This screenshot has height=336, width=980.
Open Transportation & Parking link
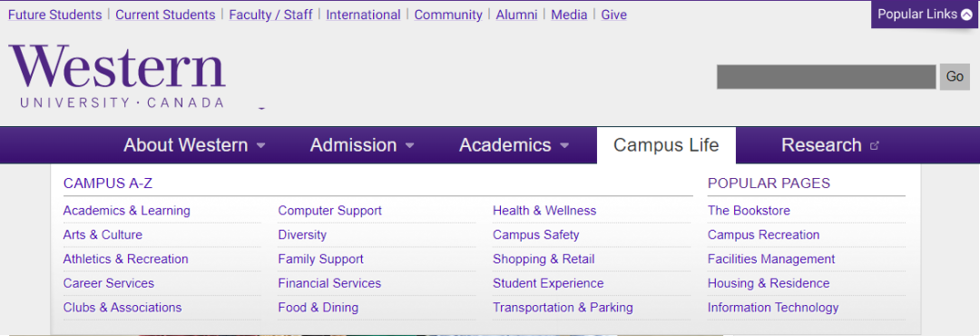[563, 308]
